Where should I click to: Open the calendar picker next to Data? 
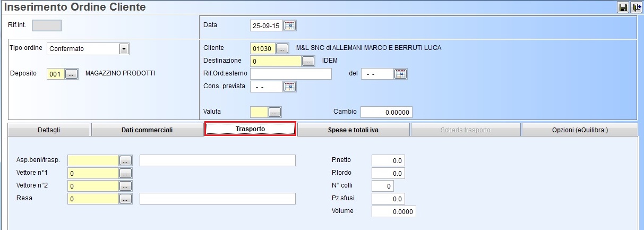(290, 25)
